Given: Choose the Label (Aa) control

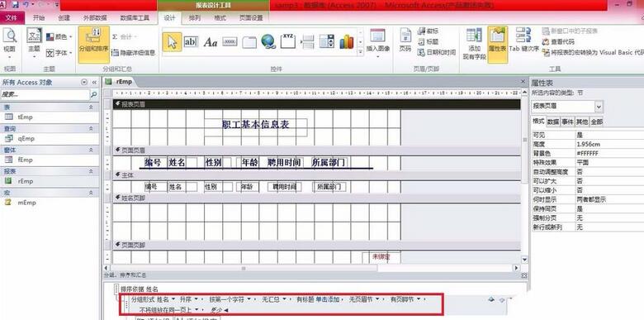Looking at the screenshot, I should (x=211, y=42).
